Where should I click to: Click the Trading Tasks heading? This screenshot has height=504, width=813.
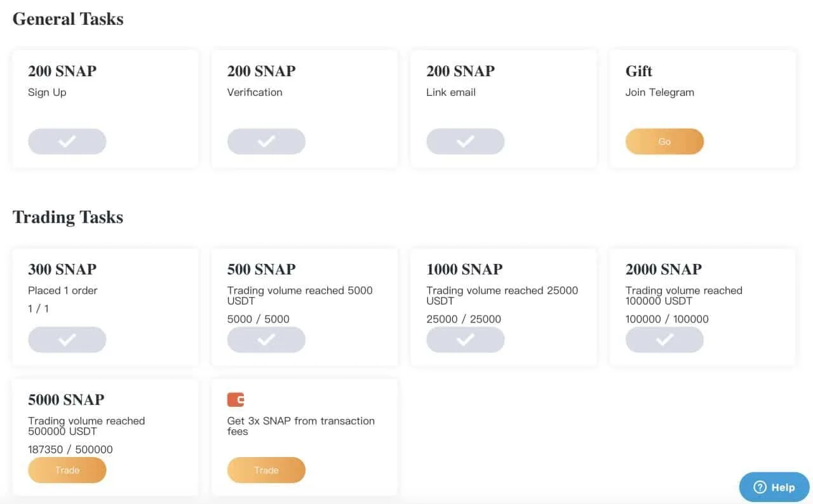pos(68,217)
